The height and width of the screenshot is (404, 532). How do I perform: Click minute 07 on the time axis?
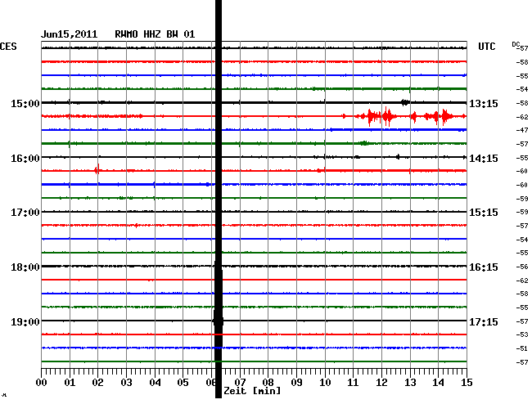click(x=240, y=383)
